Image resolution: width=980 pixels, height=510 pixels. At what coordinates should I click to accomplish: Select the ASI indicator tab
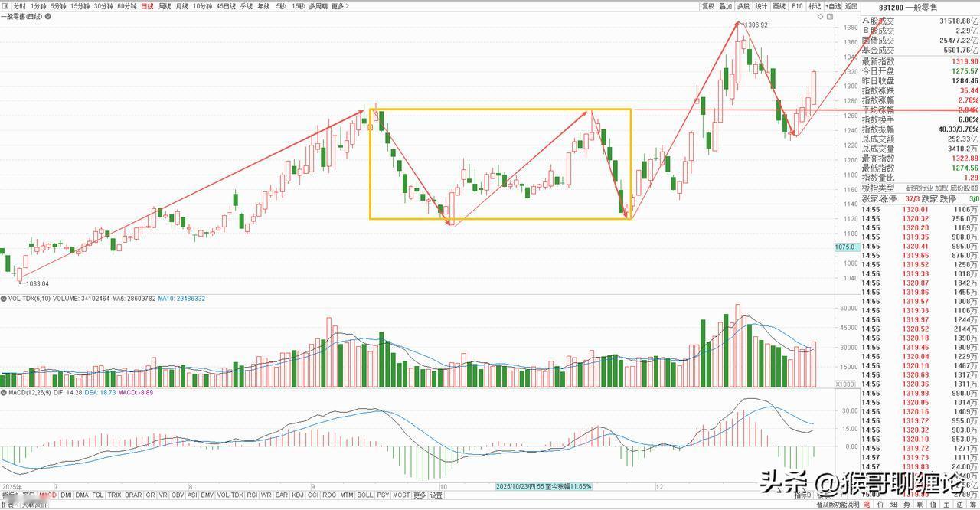tap(193, 495)
